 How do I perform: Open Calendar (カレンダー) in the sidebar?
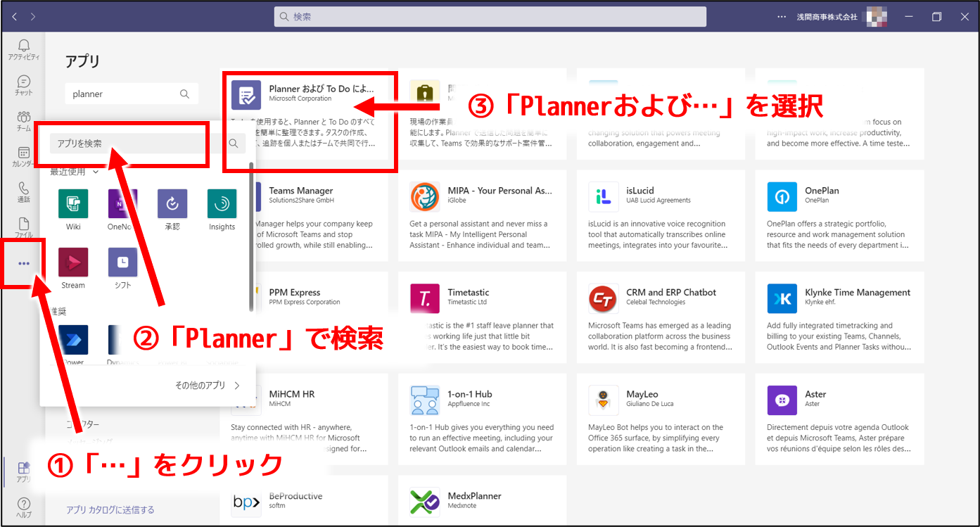click(x=23, y=156)
